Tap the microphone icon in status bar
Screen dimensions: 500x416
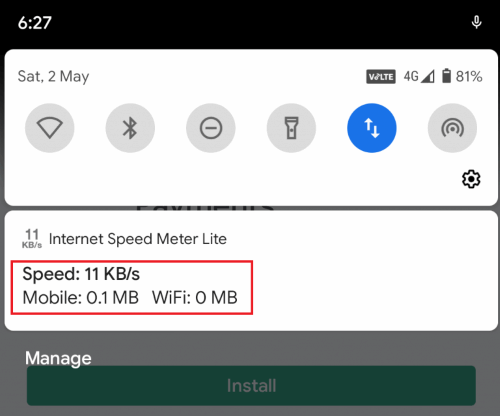pos(476,22)
